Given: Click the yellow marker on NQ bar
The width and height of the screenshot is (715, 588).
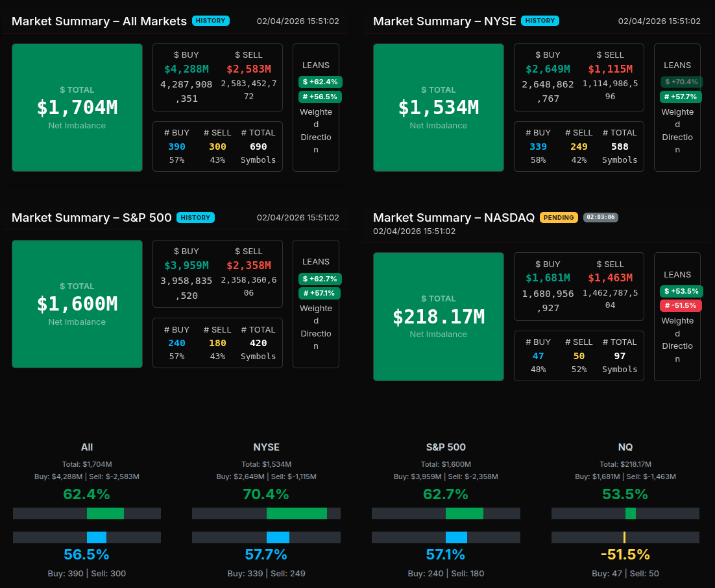Looking at the screenshot, I should (x=624, y=537).
